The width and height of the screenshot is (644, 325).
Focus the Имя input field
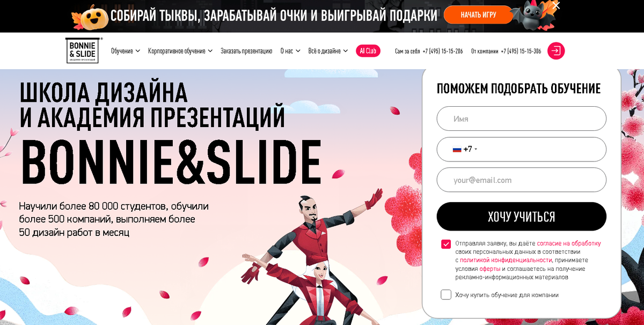(x=522, y=119)
